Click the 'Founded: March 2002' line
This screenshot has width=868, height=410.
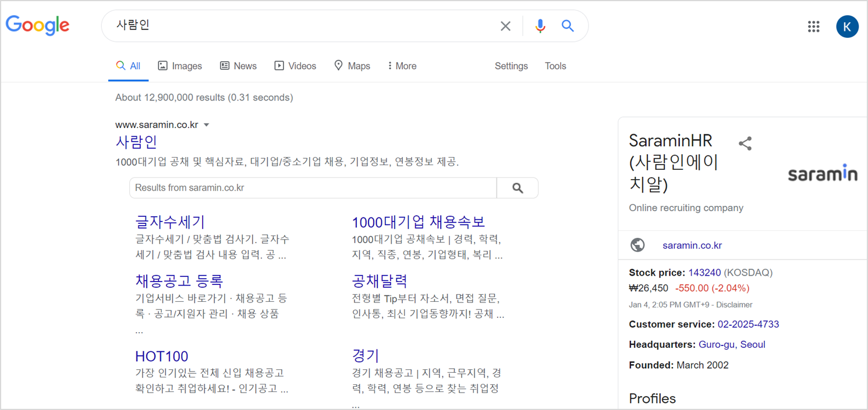click(679, 365)
